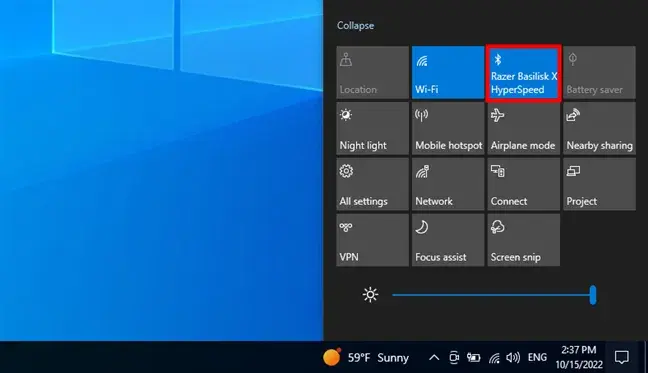Click Wi-Fi icon in system tray
Viewport: 648px width, 373px height.
pos(494,358)
